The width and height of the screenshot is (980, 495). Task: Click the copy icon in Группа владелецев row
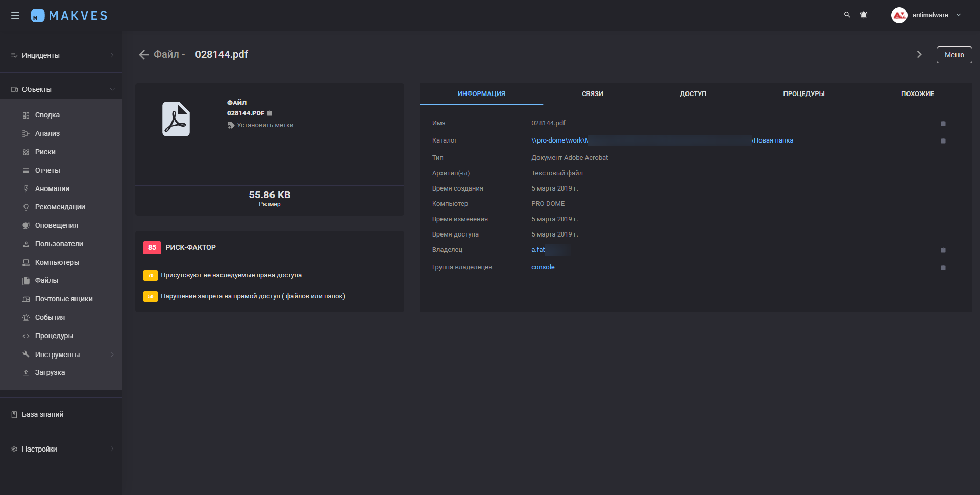pyautogui.click(x=943, y=268)
